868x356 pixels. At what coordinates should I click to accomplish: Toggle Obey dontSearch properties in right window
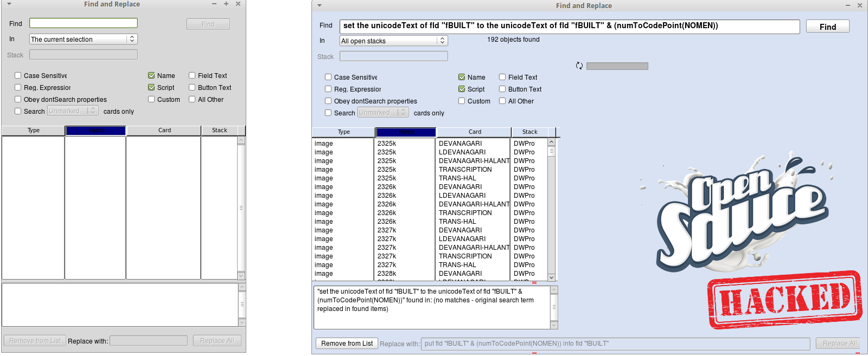[328, 101]
